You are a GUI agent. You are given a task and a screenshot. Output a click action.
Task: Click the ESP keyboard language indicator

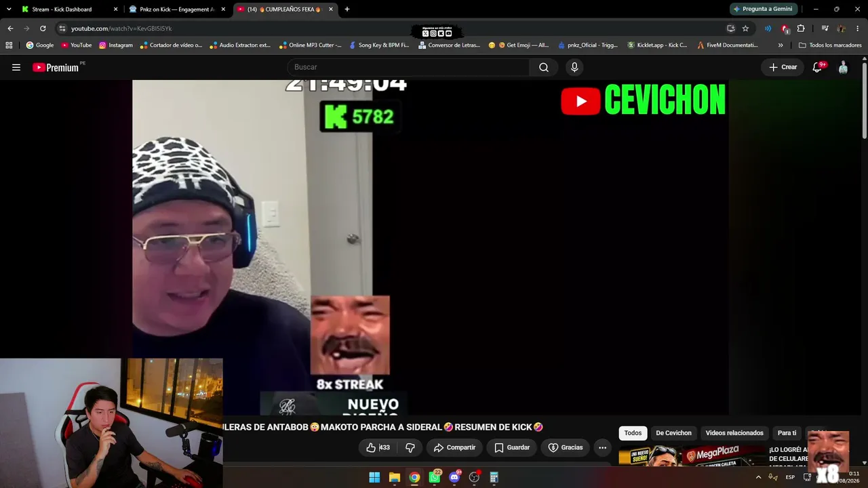tap(790, 477)
